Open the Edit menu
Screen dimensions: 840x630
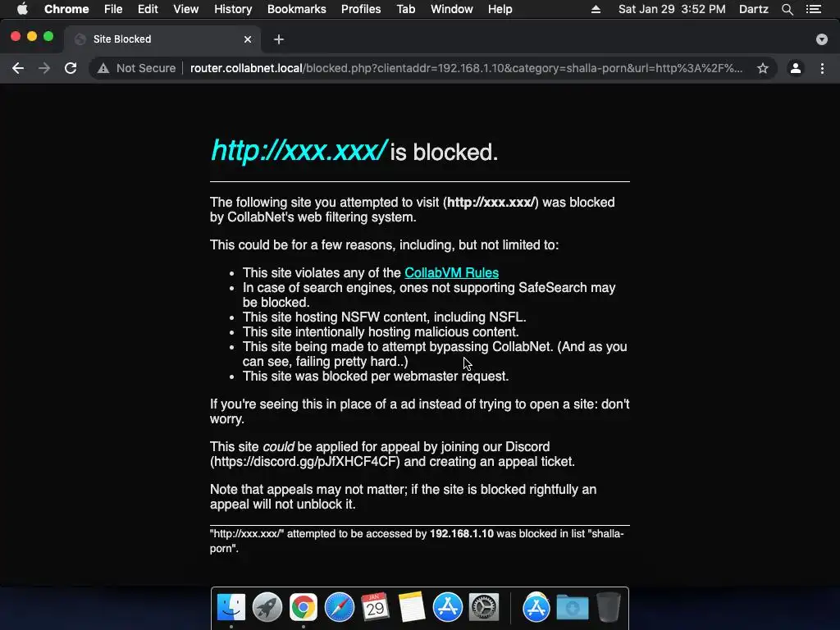[x=148, y=9]
